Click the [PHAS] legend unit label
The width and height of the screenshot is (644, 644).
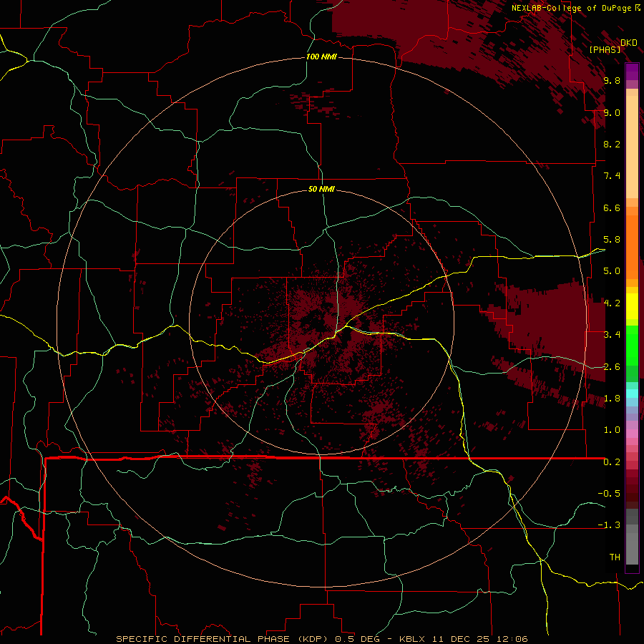pos(605,49)
